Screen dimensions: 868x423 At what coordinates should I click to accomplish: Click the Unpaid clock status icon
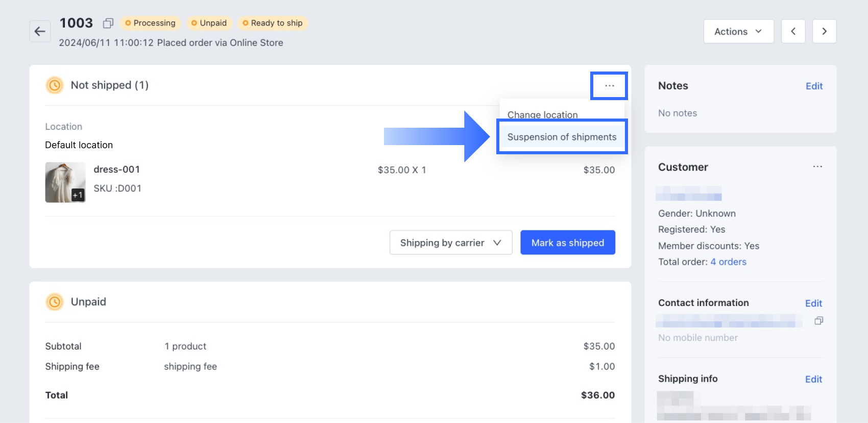(55, 302)
